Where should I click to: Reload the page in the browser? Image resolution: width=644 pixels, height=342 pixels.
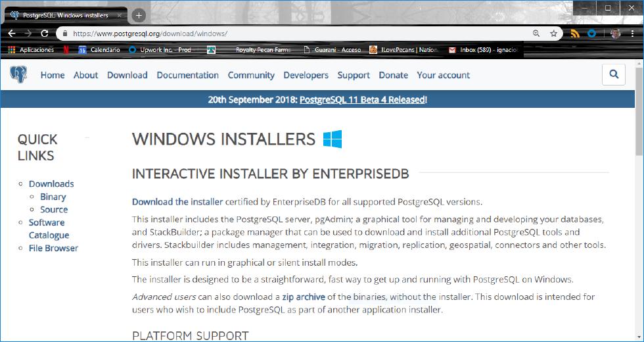click(x=45, y=34)
